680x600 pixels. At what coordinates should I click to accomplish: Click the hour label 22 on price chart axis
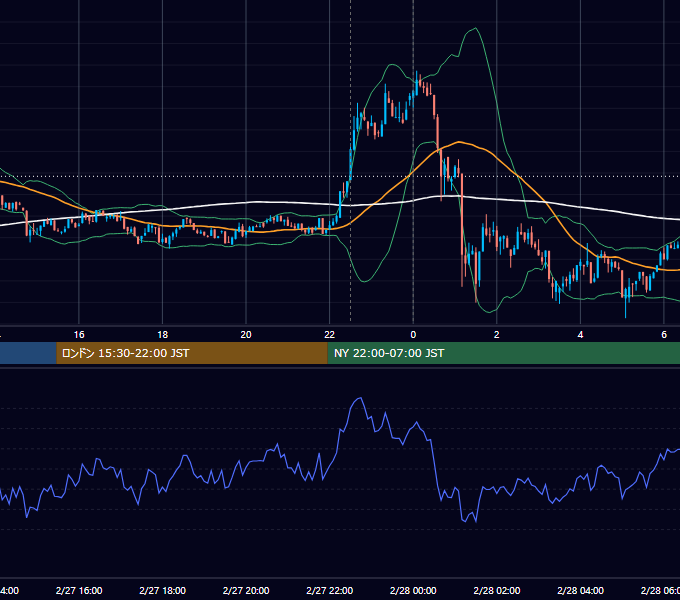(330, 335)
